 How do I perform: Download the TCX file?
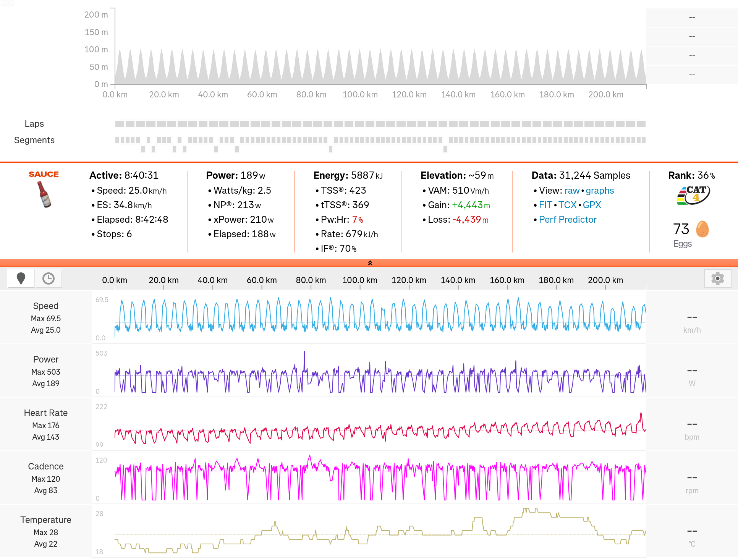point(567,205)
